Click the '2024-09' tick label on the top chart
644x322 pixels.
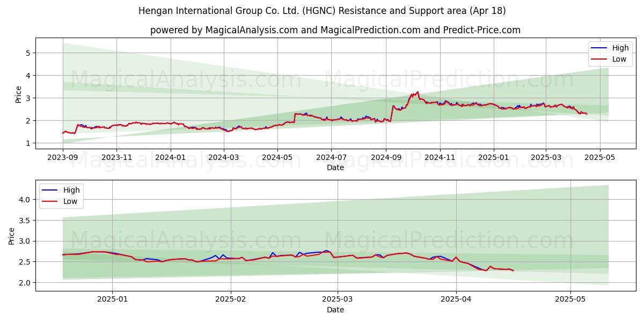pyautogui.click(x=386, y=158)
